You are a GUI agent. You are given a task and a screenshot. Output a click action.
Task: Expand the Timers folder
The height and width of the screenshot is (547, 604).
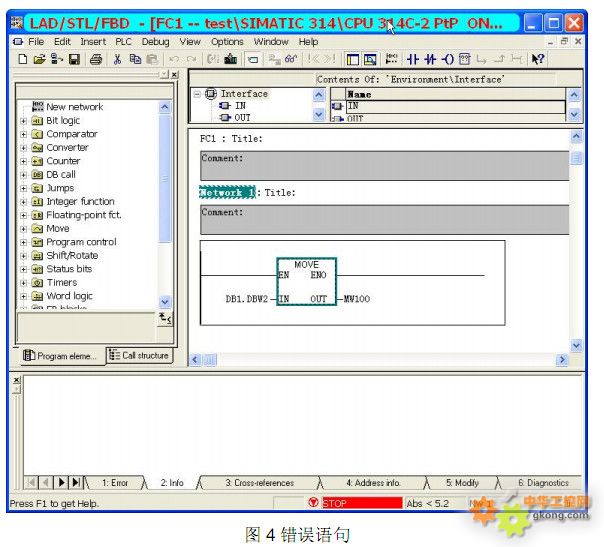click(23, 283)
